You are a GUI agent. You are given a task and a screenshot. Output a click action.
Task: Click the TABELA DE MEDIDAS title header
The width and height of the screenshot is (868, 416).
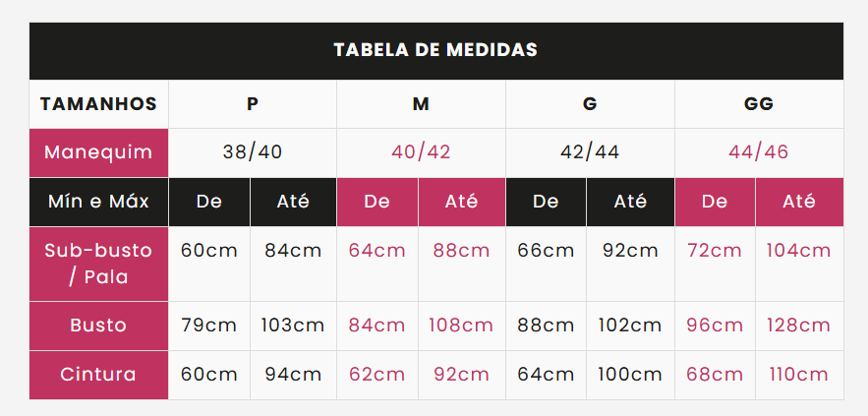435,50
